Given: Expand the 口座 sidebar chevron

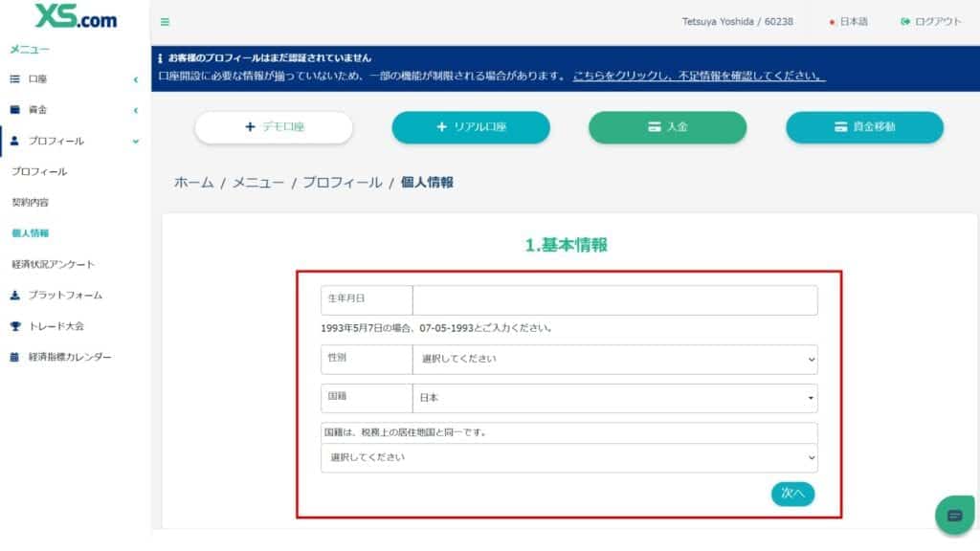Looking at the screenshot, I should pos(136,79).
